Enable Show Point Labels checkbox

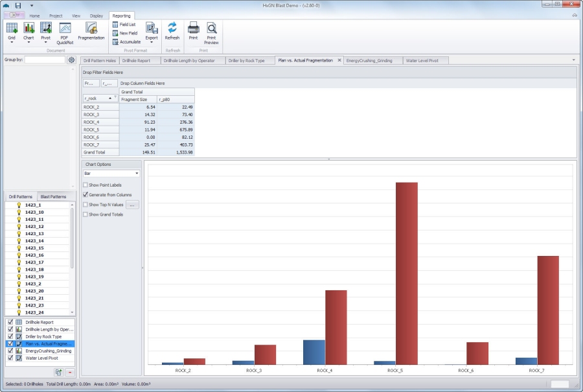86,185
